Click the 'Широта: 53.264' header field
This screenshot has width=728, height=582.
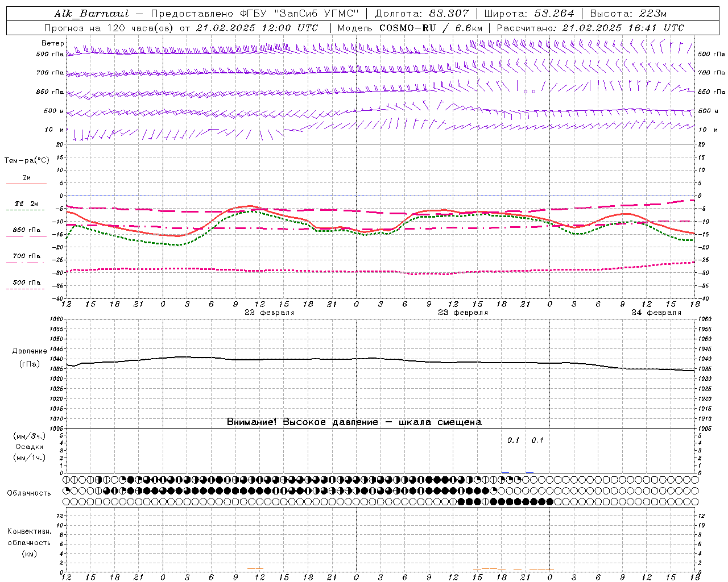coord(529,14)
